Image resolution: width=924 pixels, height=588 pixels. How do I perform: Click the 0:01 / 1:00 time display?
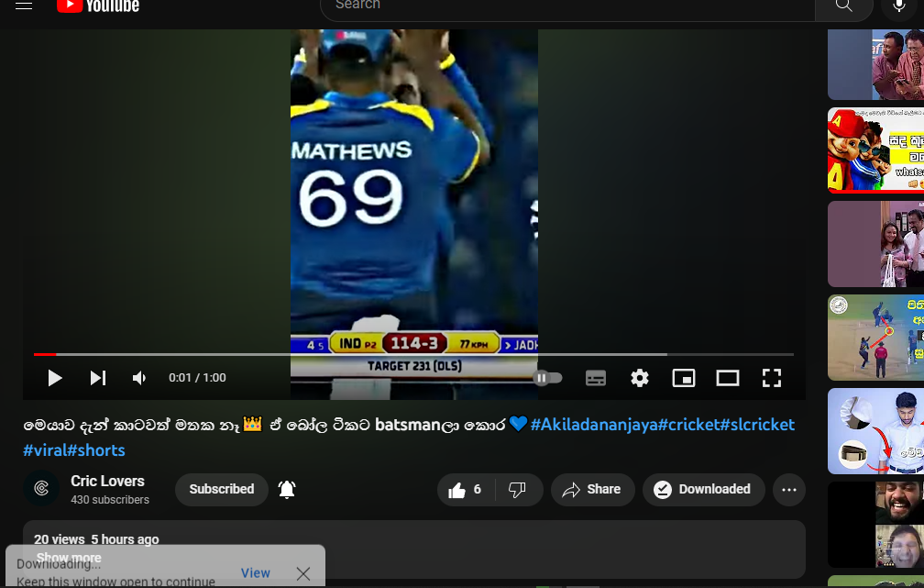coord(197,378)
